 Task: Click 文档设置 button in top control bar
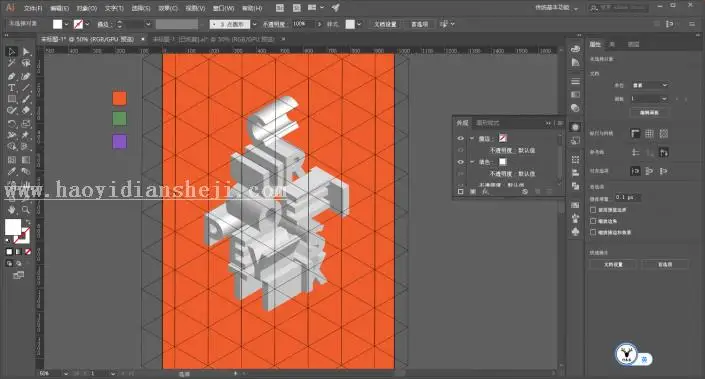(385, 24)
